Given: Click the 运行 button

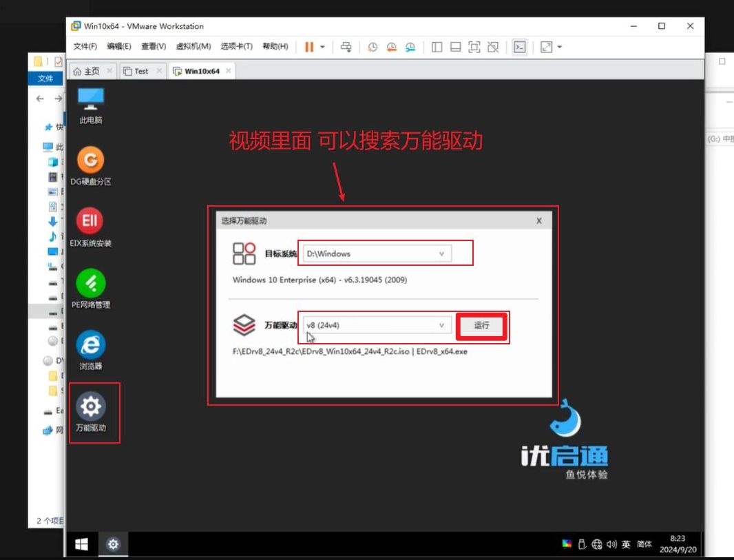Looking at the screenshot, I should tap(482, 326).
